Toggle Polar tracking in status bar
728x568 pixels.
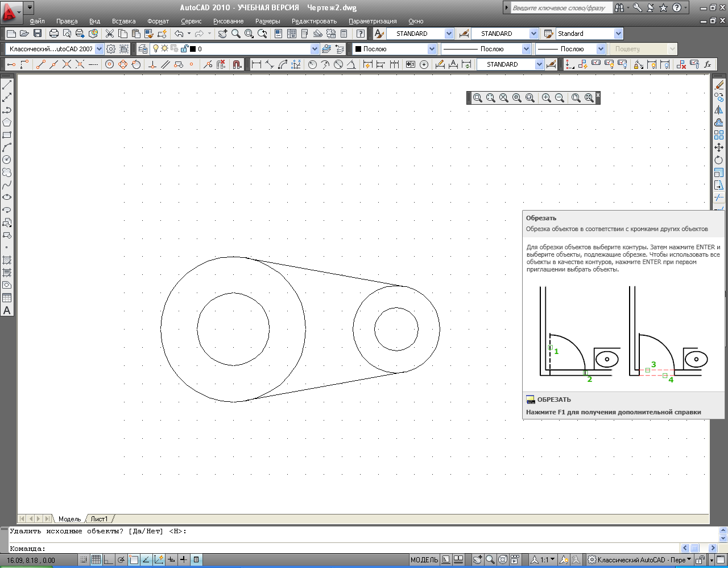click(x=121, y=560)
